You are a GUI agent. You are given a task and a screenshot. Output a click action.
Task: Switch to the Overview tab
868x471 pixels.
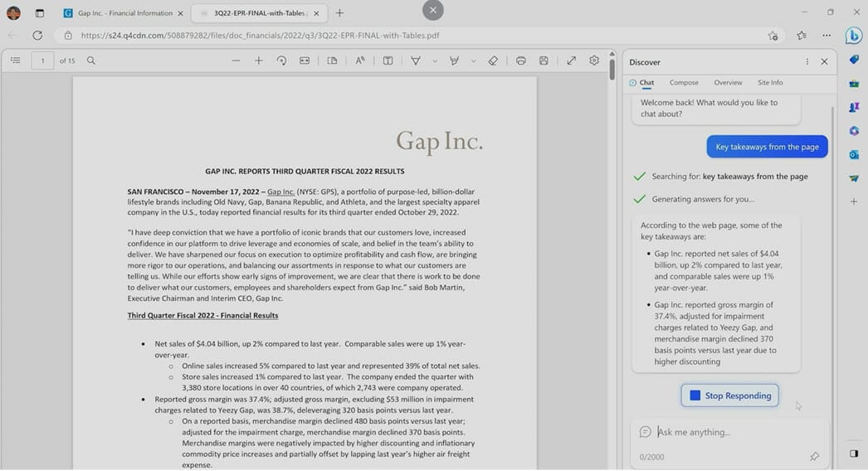(728, 82)
